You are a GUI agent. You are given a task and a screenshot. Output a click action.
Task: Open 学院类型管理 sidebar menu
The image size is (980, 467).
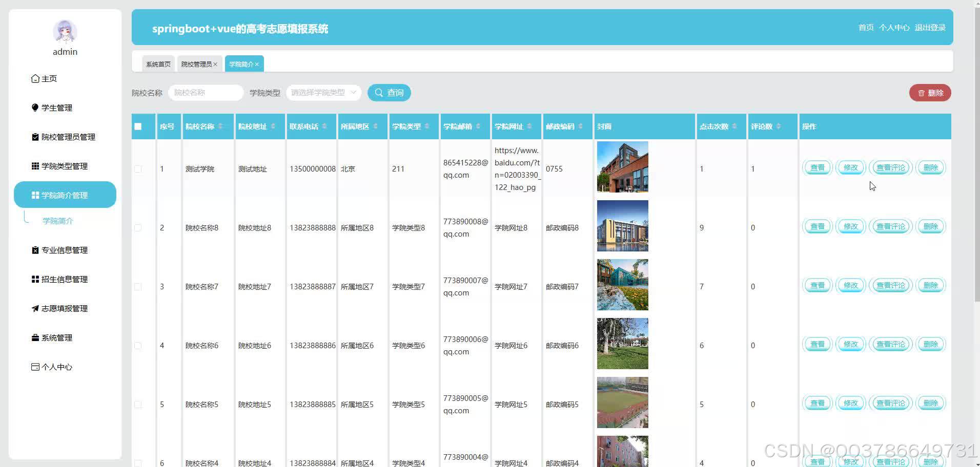pyautogui.click(x=59, y=166)
